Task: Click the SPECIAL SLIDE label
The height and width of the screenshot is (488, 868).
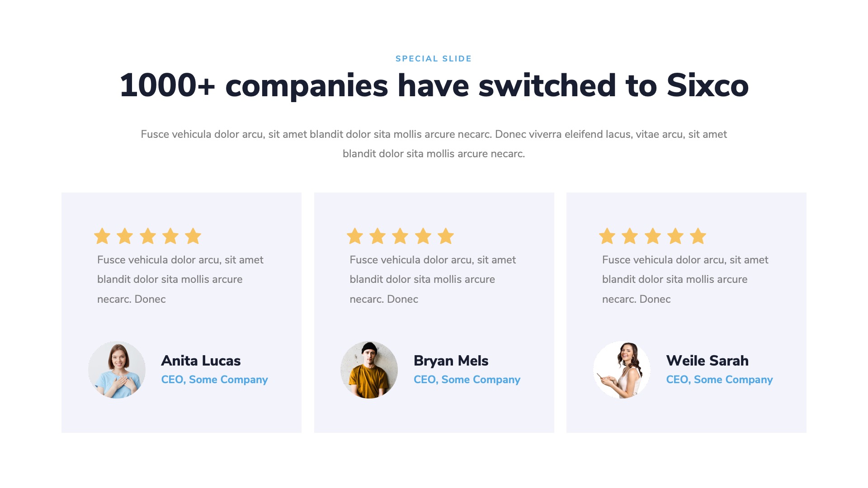Action: pos(434,59)
